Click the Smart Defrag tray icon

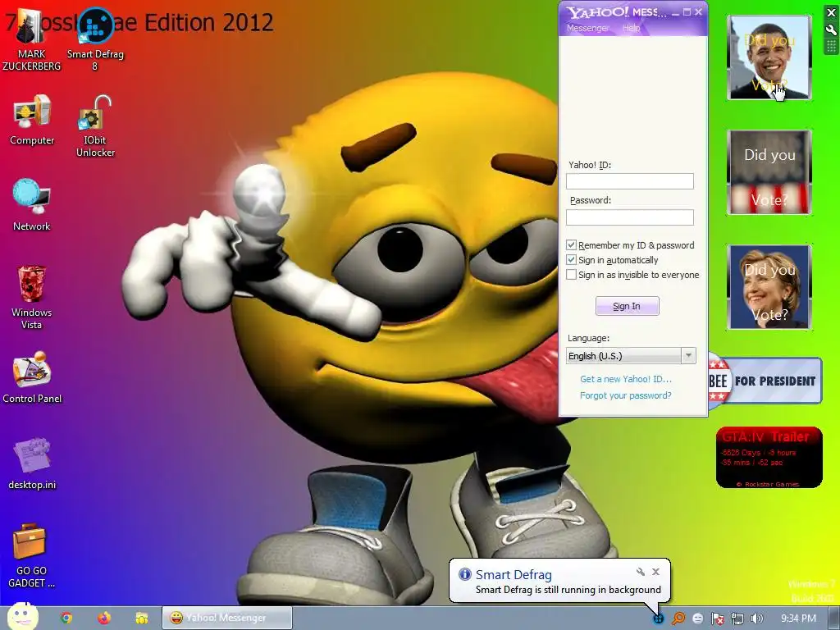pyautogui.click(x=659, y=619)
